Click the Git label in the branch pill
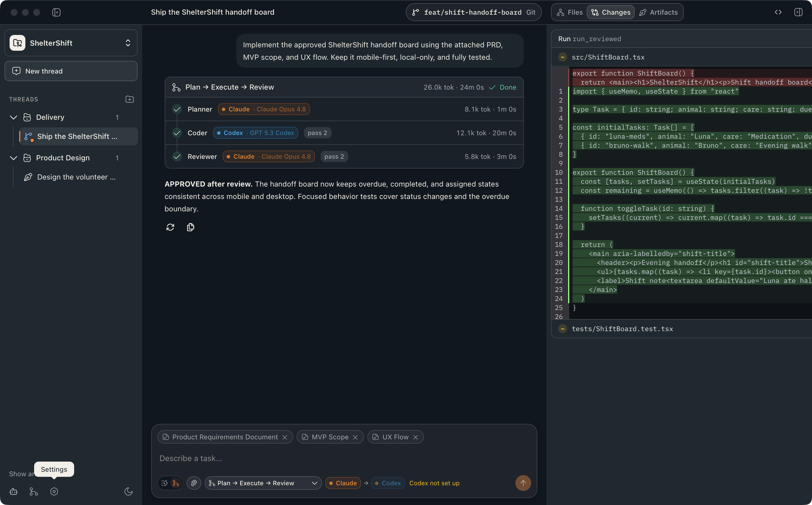The image size is (812, 505). 531,12
